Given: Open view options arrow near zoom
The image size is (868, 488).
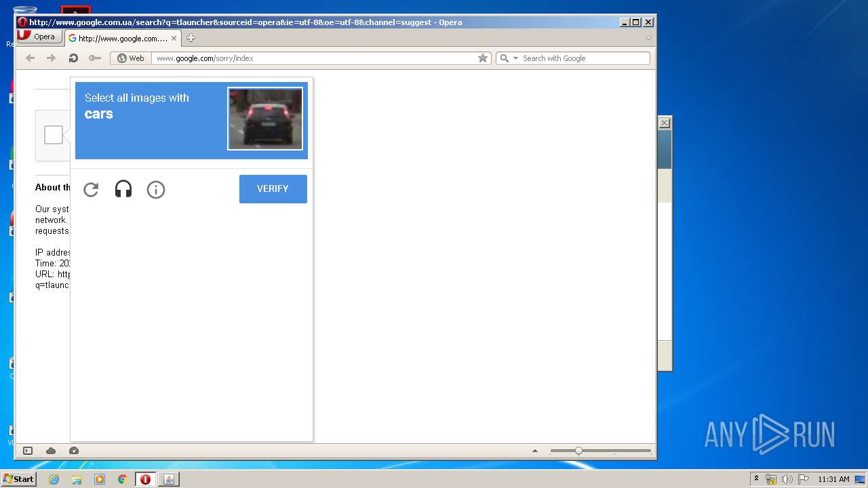Looking at the screenshot, I should [x=535, y=451].
